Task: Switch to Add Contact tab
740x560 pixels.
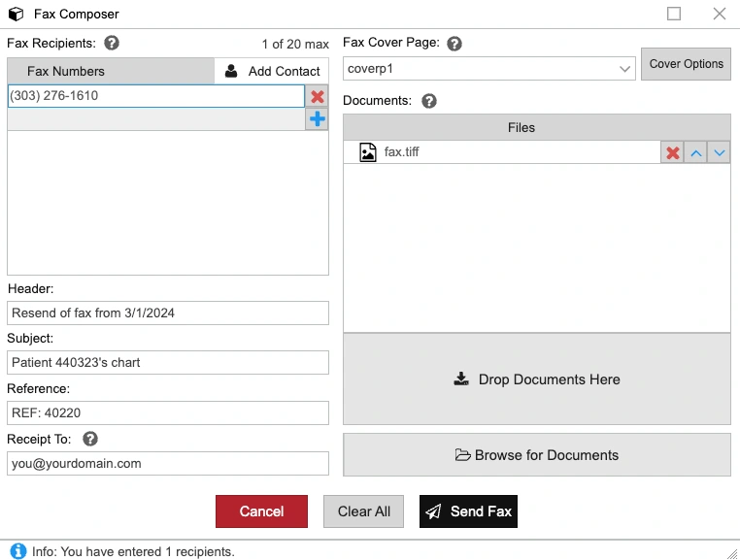Action: coord(272,71)
